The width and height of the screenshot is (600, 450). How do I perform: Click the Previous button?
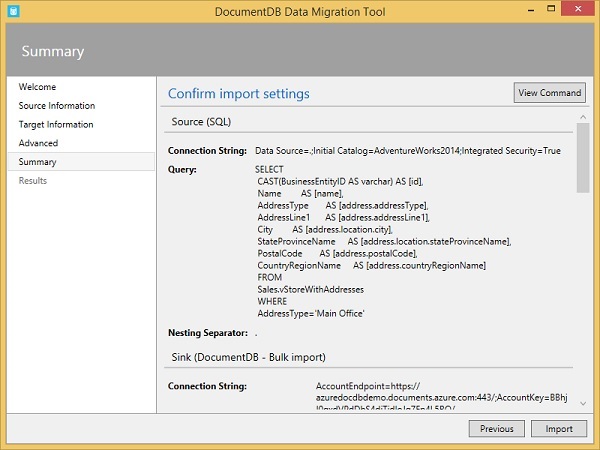point(496,429)
